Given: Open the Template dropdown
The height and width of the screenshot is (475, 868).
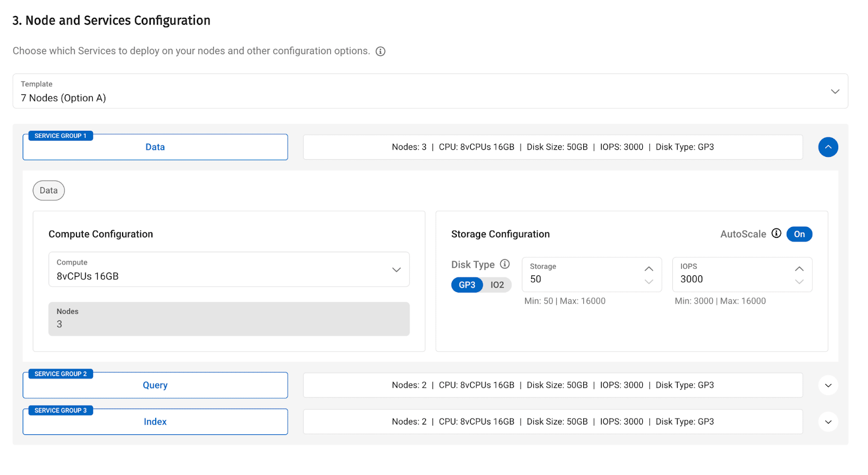Looking at the screenshot, I should coord(430,91).
